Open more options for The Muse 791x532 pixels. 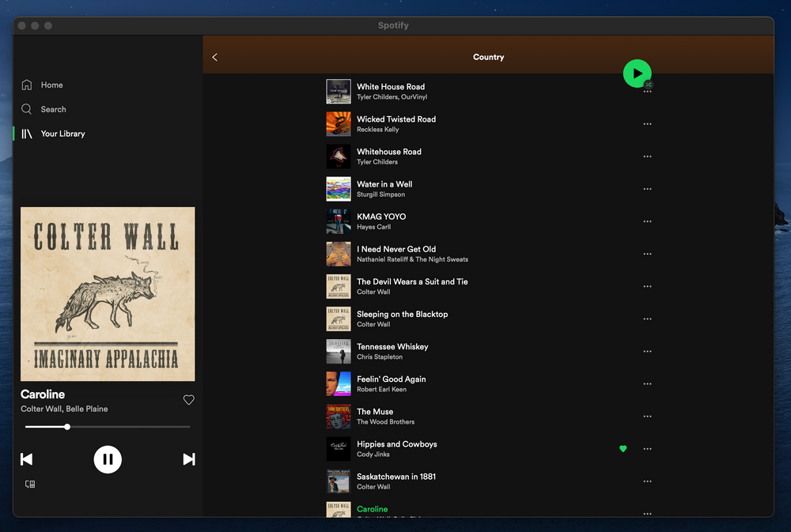point(647,417)
